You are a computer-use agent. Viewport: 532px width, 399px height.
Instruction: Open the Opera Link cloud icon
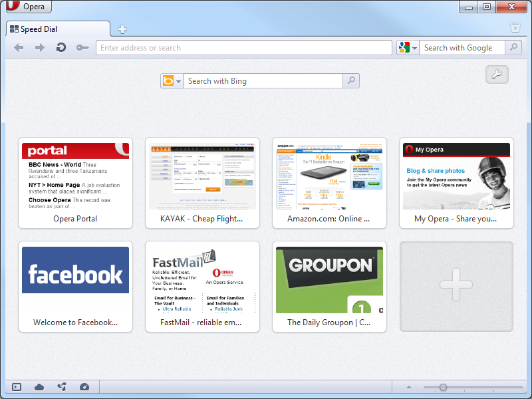click(x=39, y=387)
